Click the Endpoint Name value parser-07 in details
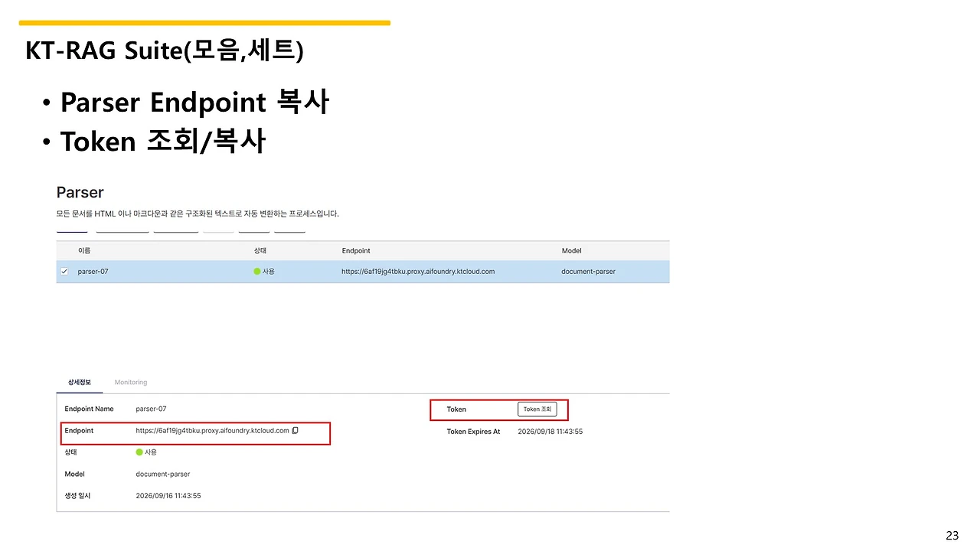980x551 pixels. pos(151,409)
